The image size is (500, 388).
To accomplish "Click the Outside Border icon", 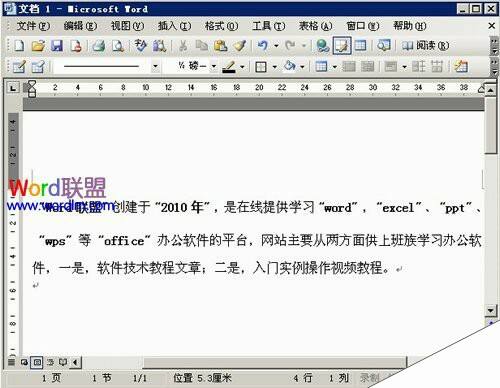I will click(261, 67).
